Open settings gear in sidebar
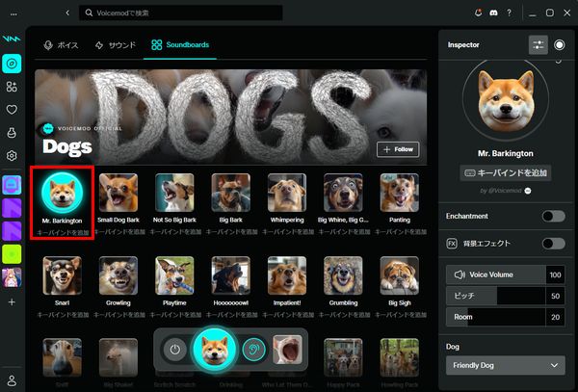The height and width of the screenshot is (392, 578). [12, 155]
